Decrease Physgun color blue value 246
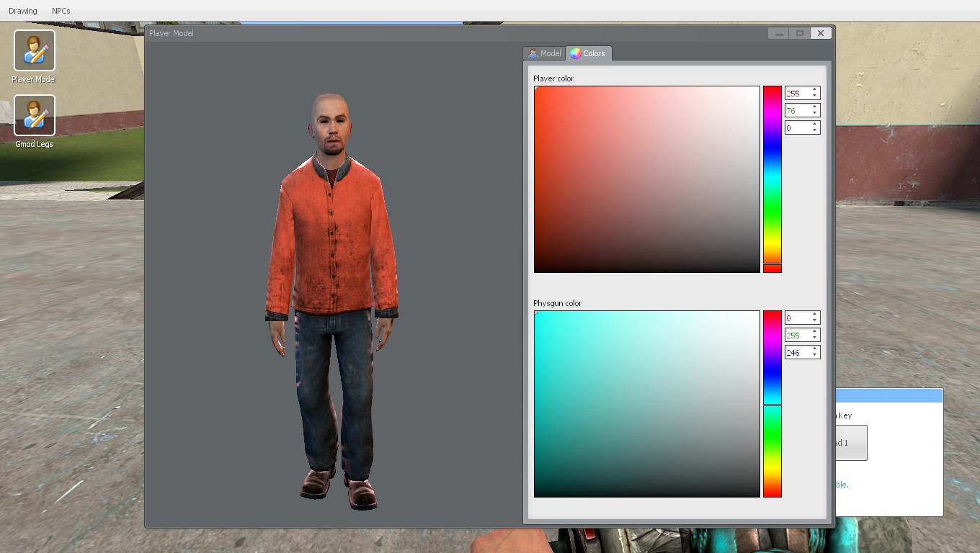This screenshot has width=980, height=553. click(815, 356)
